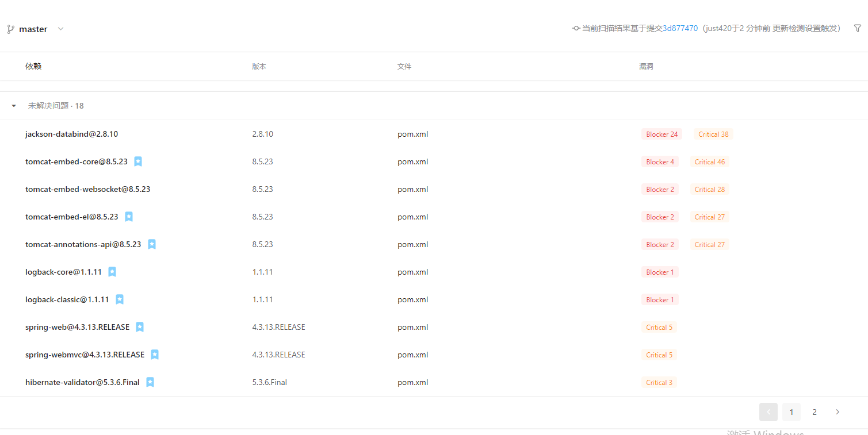Open tomcat-annotations-api@8.5.23 dependency
Viewport: 868px width, 435px height.
[83, 244]
